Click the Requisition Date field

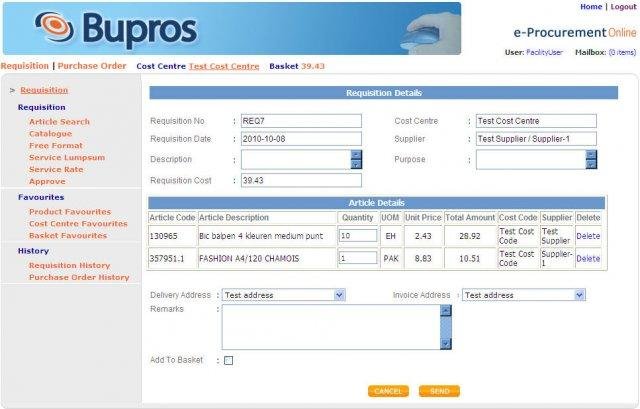pos(301,139)
